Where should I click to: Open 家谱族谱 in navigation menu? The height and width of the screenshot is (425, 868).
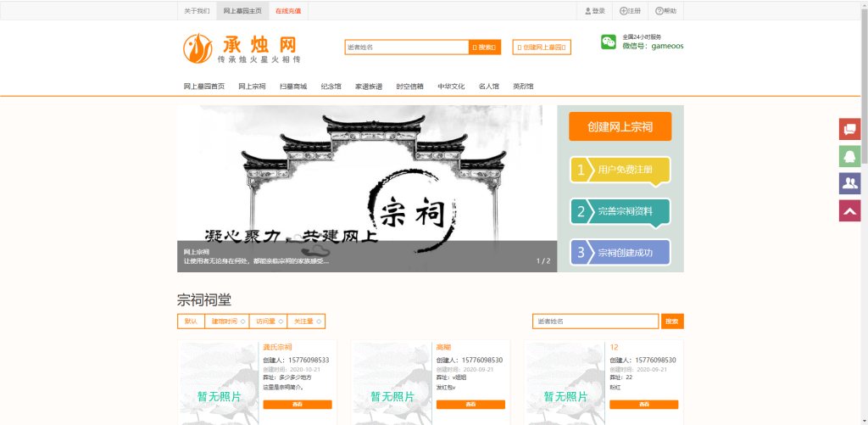click(x=369, y=87)
